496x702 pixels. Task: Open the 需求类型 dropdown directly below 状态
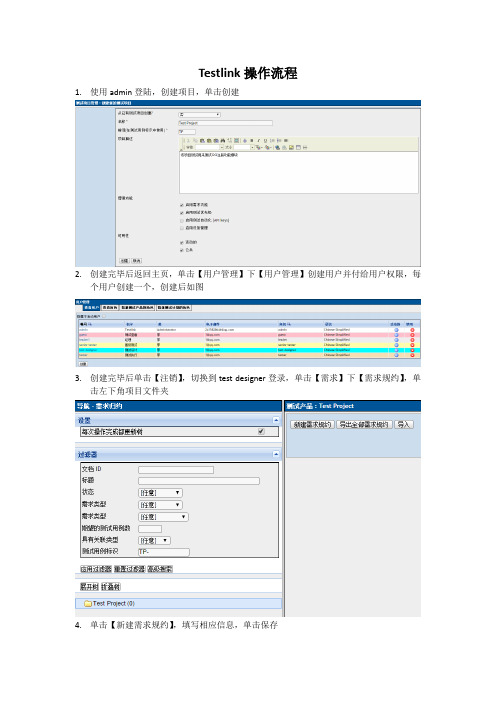[160, 505]
